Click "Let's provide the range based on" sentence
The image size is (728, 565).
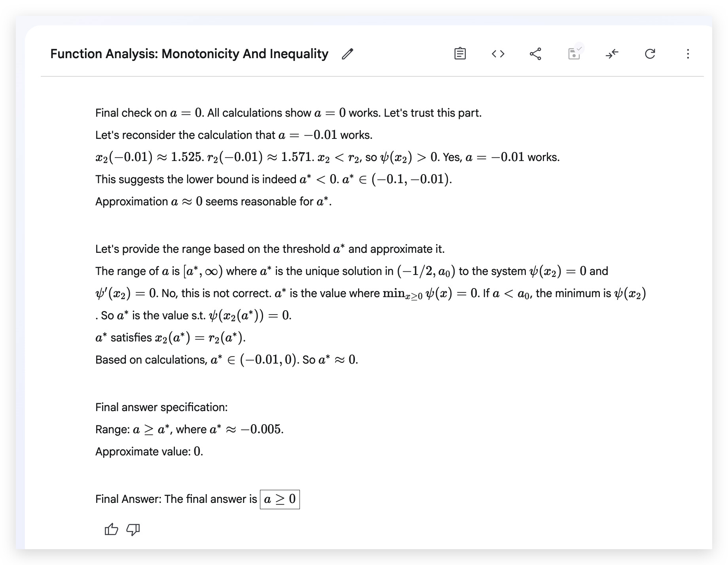[x=270, y=249]
